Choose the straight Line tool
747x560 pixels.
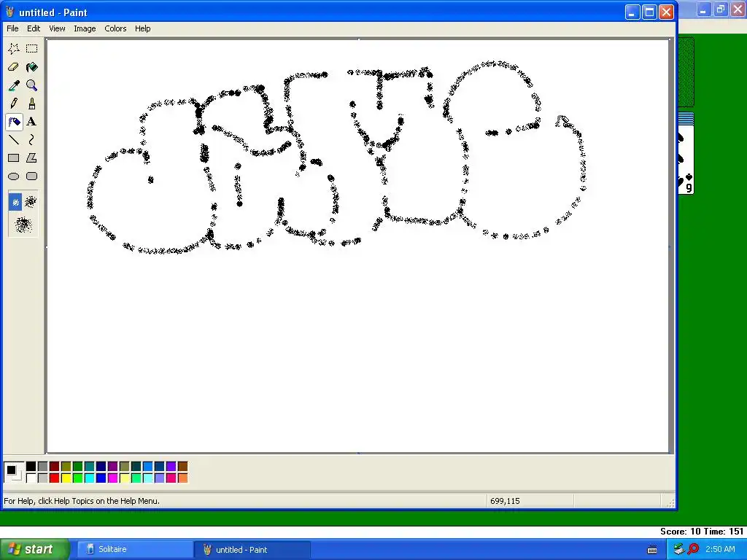point(14,140)
